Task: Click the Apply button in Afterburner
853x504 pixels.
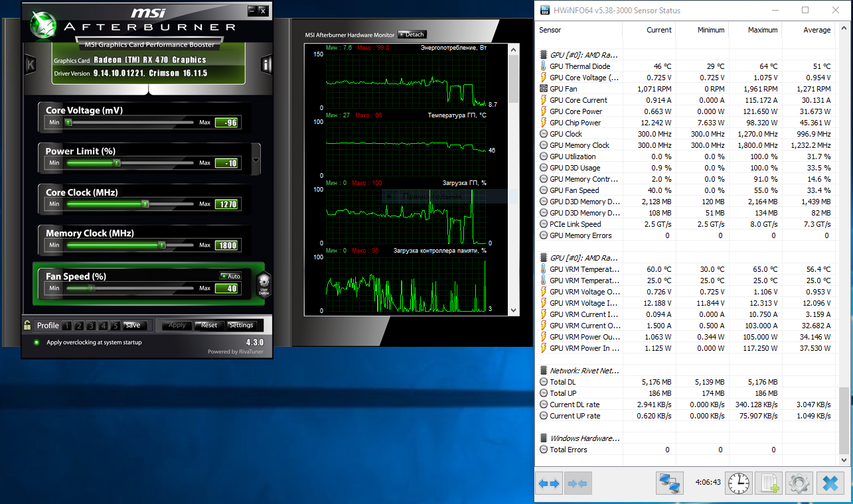Action: coord(177,326)
